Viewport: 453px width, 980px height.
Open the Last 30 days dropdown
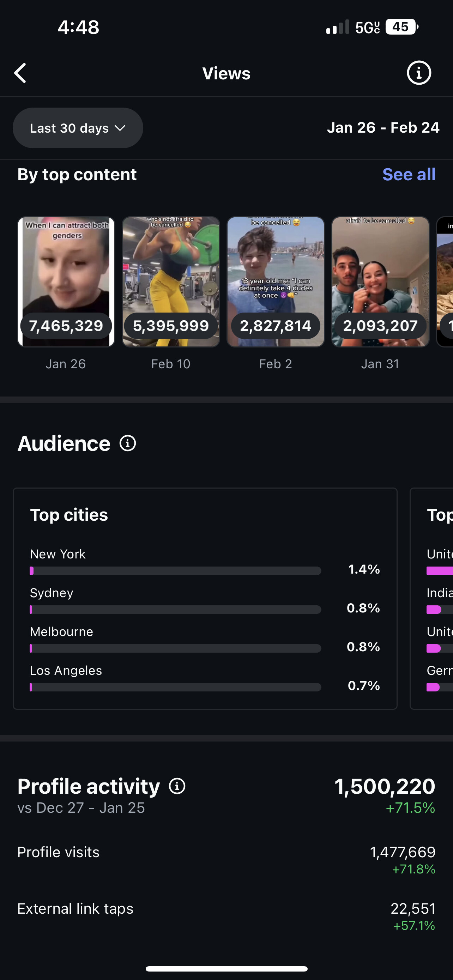78,128
